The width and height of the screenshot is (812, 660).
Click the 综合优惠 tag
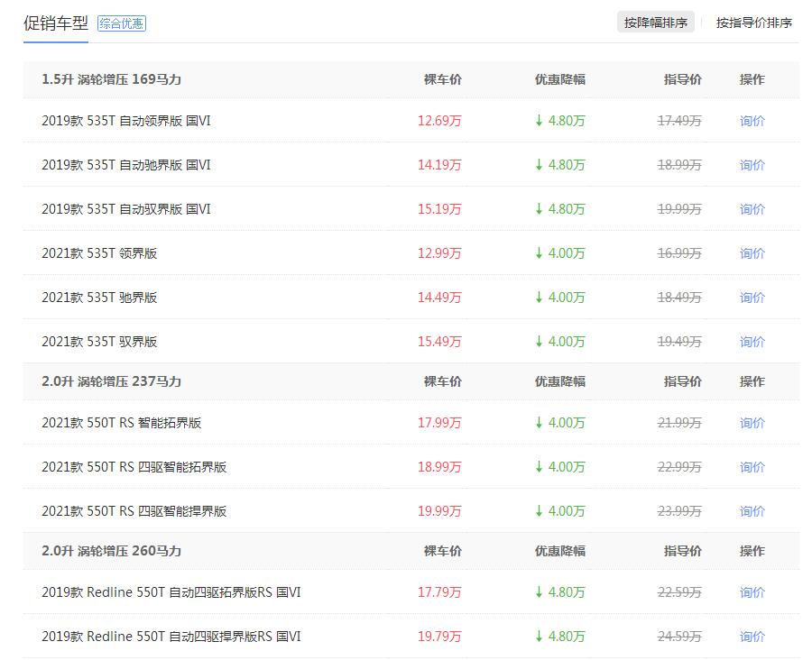coord(122,23)
